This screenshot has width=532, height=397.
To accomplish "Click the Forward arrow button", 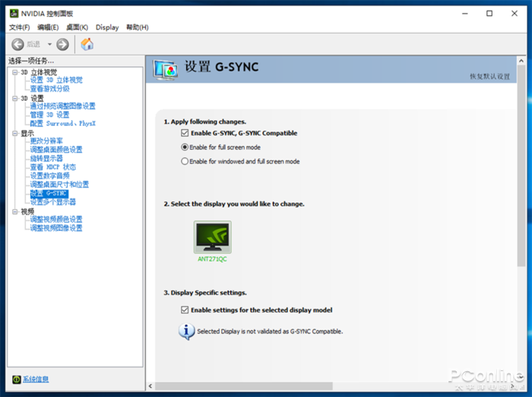I will [62, 44].
